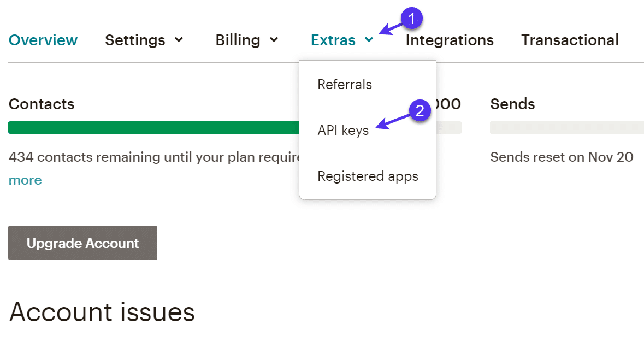Expand the Settings dropdown chevron
The height and width of the screenshot is (342, 644).
179,40
